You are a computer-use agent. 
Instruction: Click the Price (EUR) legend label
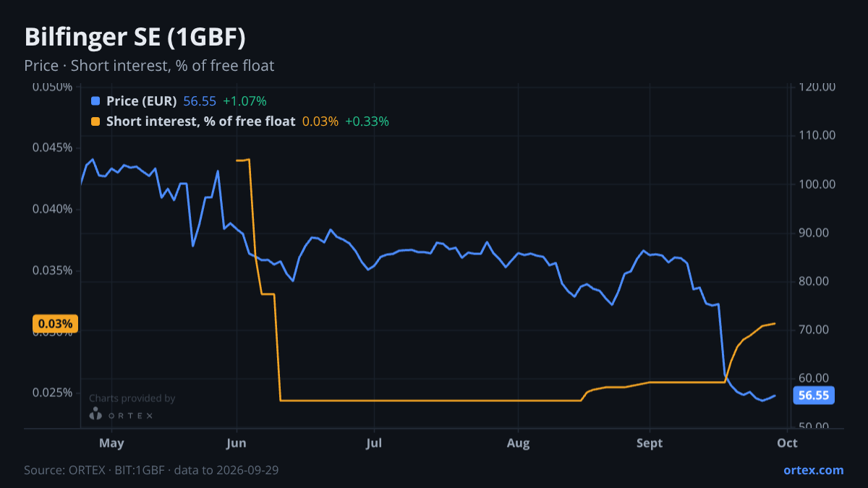142,101
